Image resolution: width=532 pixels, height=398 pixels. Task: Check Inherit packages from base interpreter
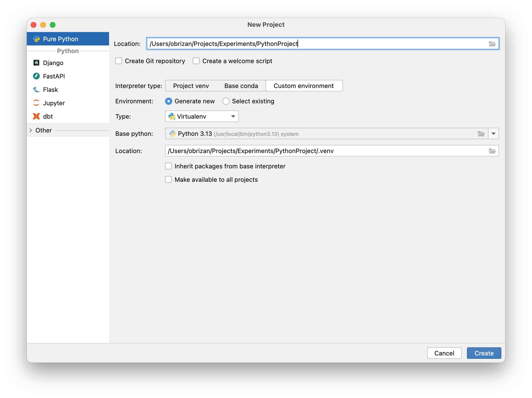click(x=168, y=166)
